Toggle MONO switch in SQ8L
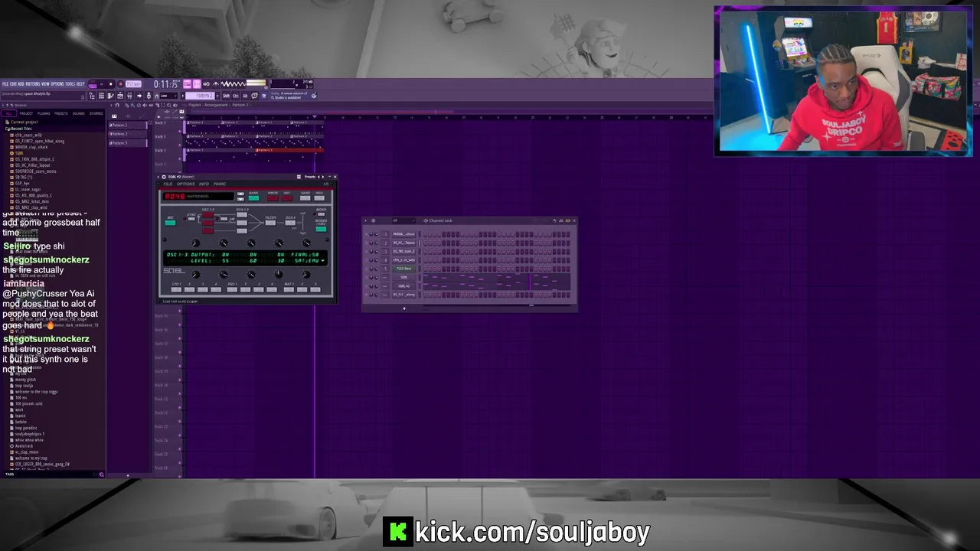This screenshot has width=980, height=551. tap(322, 214)
